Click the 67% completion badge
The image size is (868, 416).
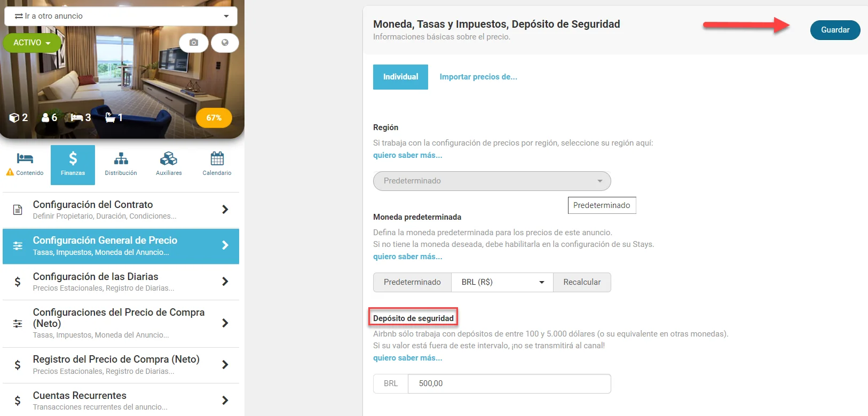click(x=214, y=118)
